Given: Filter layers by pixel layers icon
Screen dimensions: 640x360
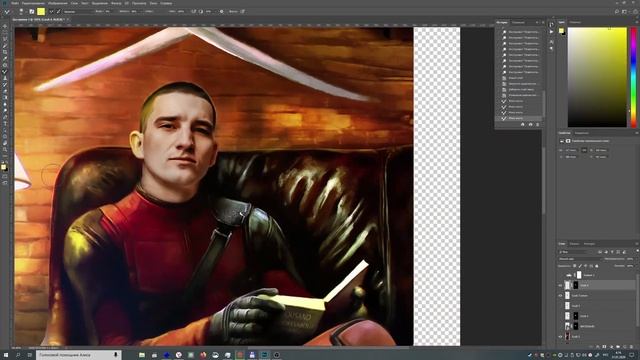Looking at the screenshot, I should (600, 252).
